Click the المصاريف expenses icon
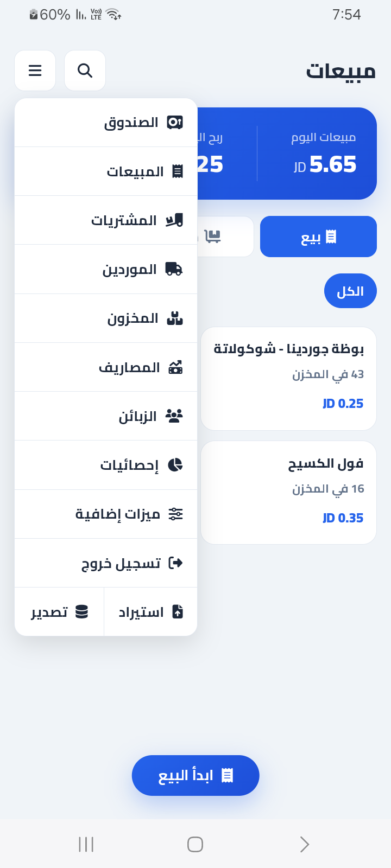This screenshot has width=391, height=868. tap(175, 367)
